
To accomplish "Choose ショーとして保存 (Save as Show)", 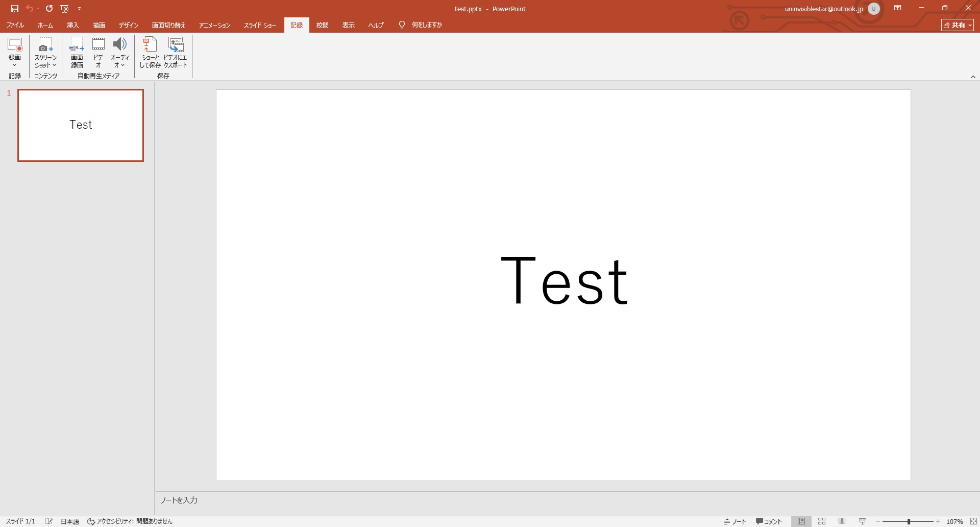I will coord(150,52).
